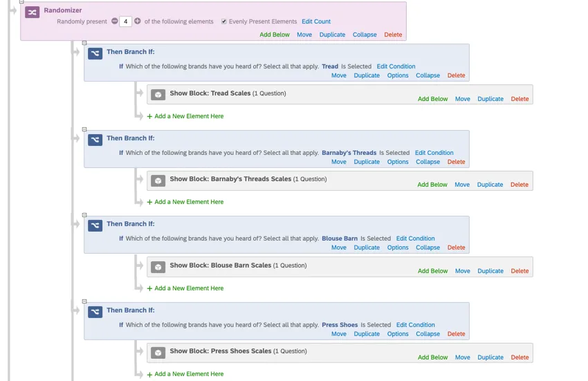
Task: Delete Blouse Barn Scales block
Action: (520, 271)
